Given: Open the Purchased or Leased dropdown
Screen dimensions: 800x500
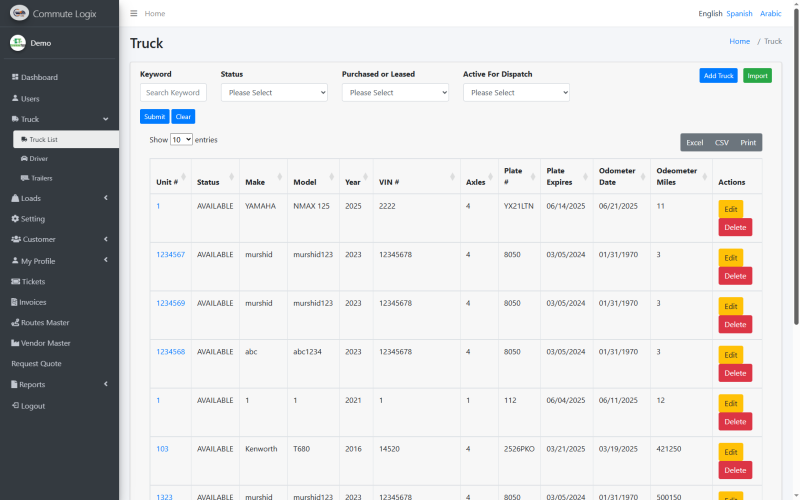Looking at the screenshot, I should [x=395, y=92].
